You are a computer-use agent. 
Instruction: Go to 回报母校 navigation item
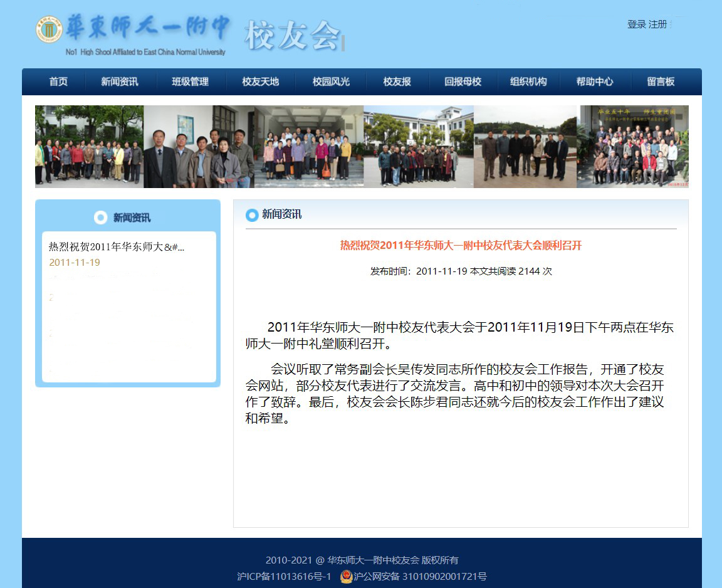tap(463, 82)
